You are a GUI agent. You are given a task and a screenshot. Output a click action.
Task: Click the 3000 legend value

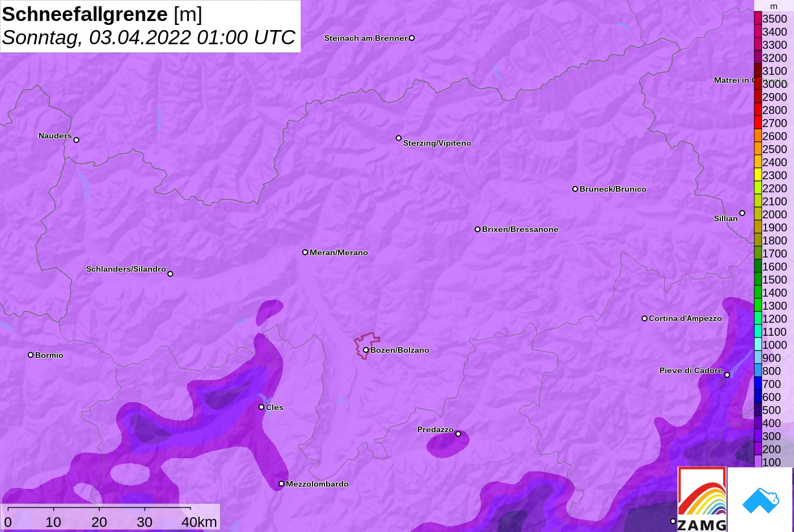[775, 84]
